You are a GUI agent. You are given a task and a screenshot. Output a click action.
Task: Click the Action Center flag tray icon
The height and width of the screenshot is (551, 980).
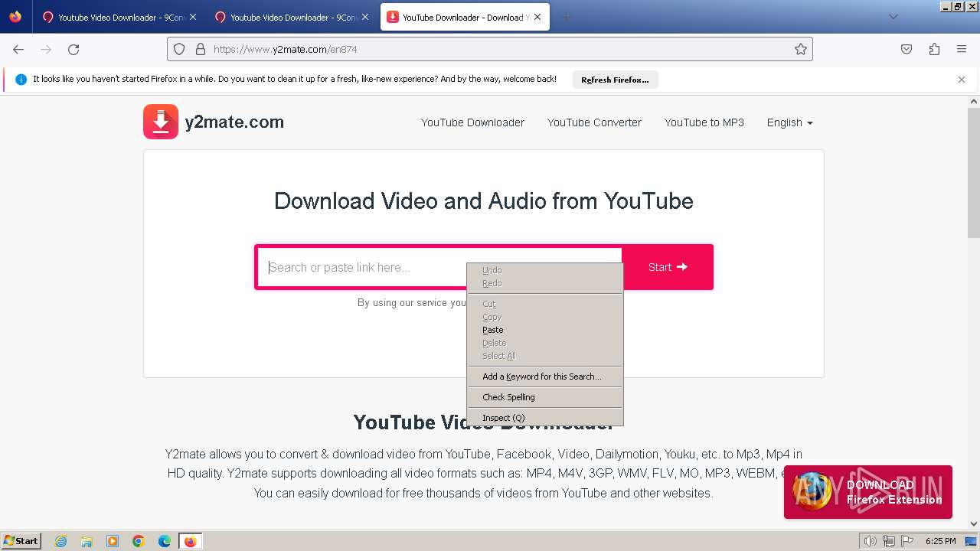(x=906, y=541)
